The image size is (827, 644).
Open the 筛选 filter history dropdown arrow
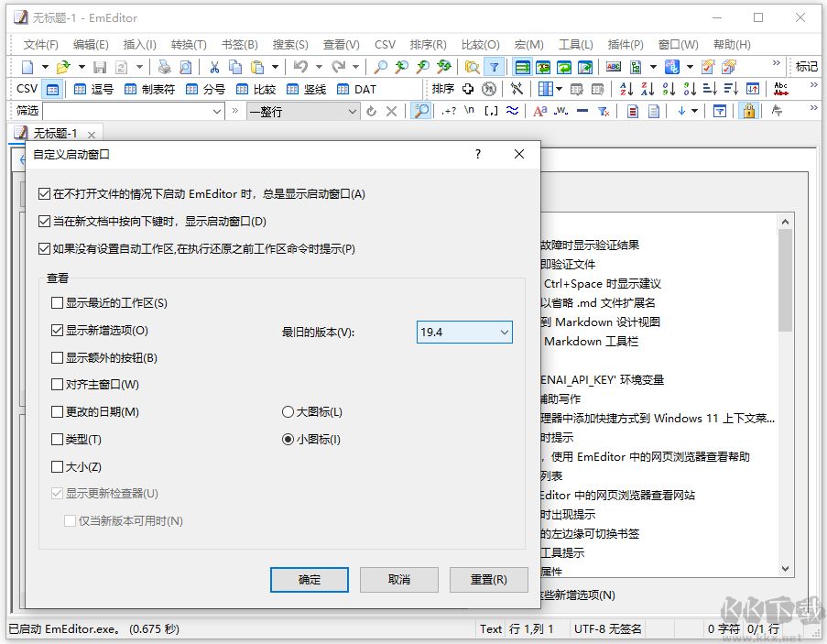[216, 111]
